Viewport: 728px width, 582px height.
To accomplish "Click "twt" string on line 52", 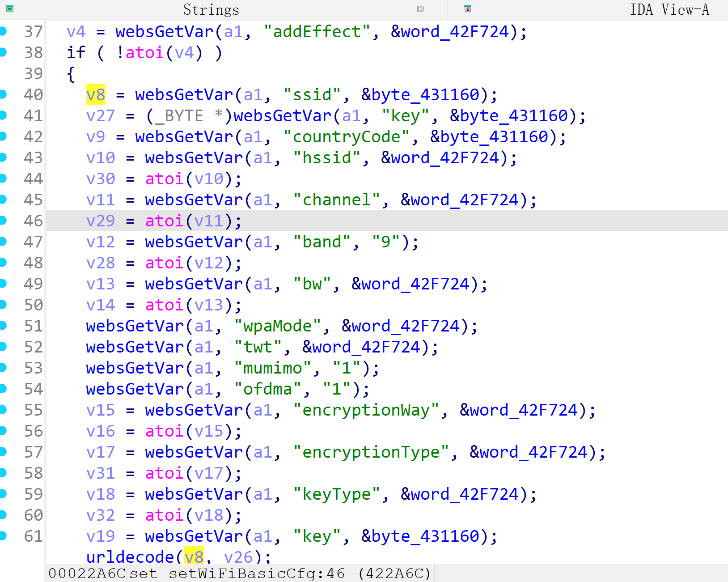I will pyautogui.click(x=258, y=347).
